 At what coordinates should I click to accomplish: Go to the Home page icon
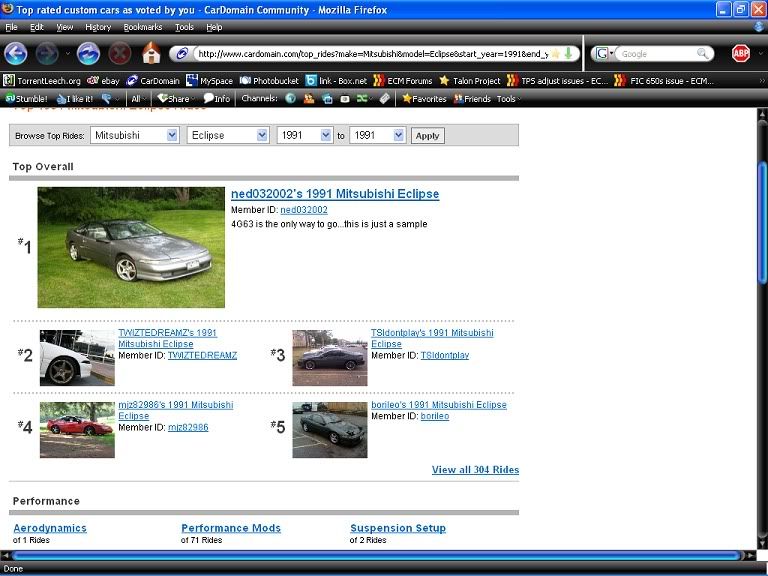coord(151,53)
